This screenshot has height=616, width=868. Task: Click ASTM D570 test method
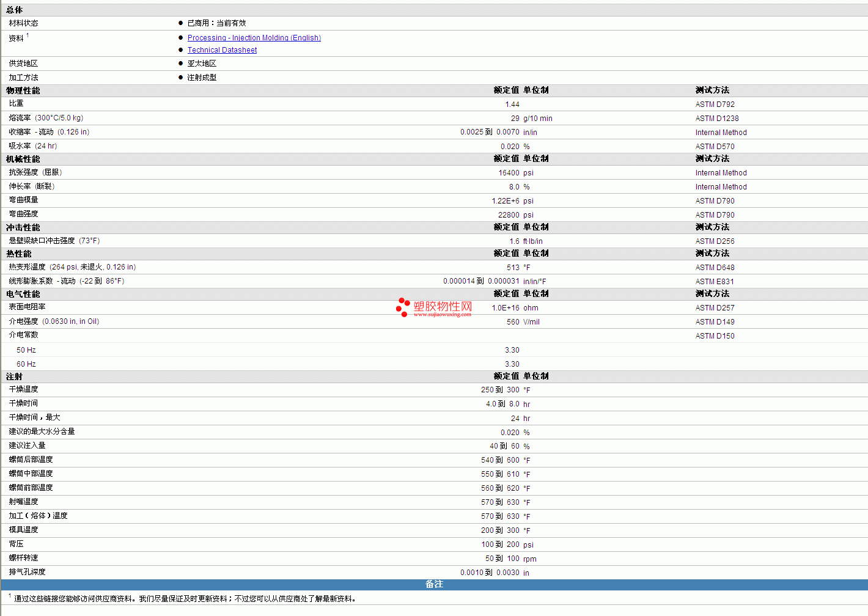(x=715, y=147)
